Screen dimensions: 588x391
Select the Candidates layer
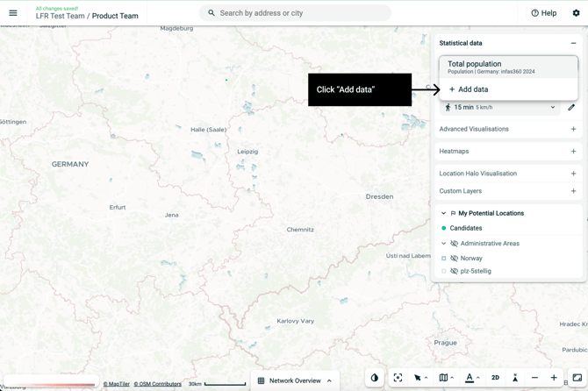tap(465, 228)
